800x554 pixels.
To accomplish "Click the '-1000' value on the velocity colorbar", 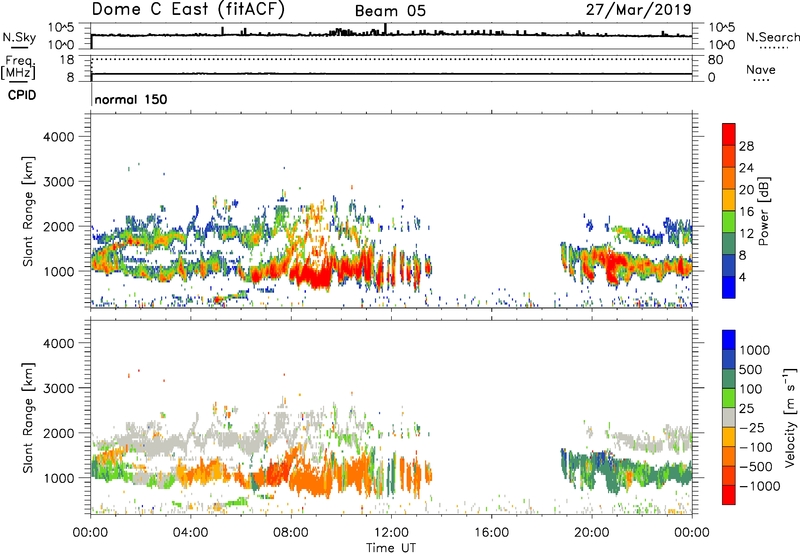I will pyautogui.click(x=759, y=486).
